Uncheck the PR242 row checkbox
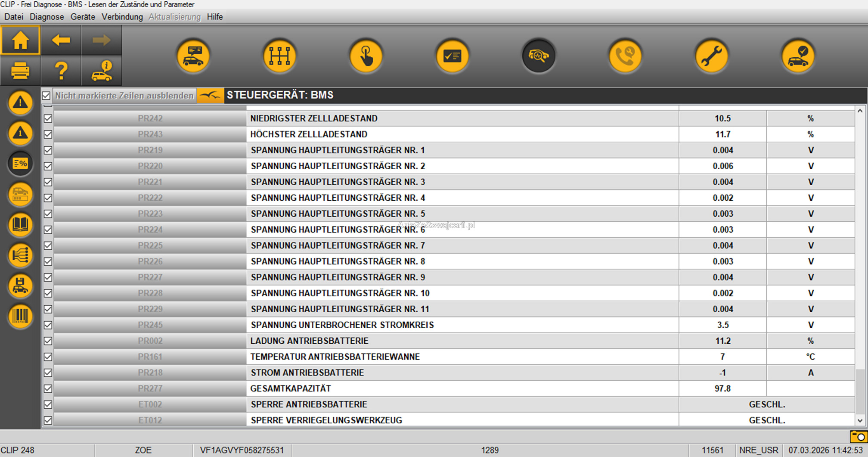 click(x=48, y=118)
